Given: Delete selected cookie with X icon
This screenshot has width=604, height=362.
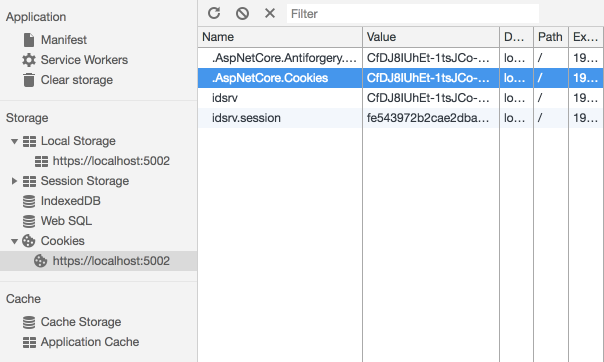Looking at the screenshot, I should click(270, 13).
